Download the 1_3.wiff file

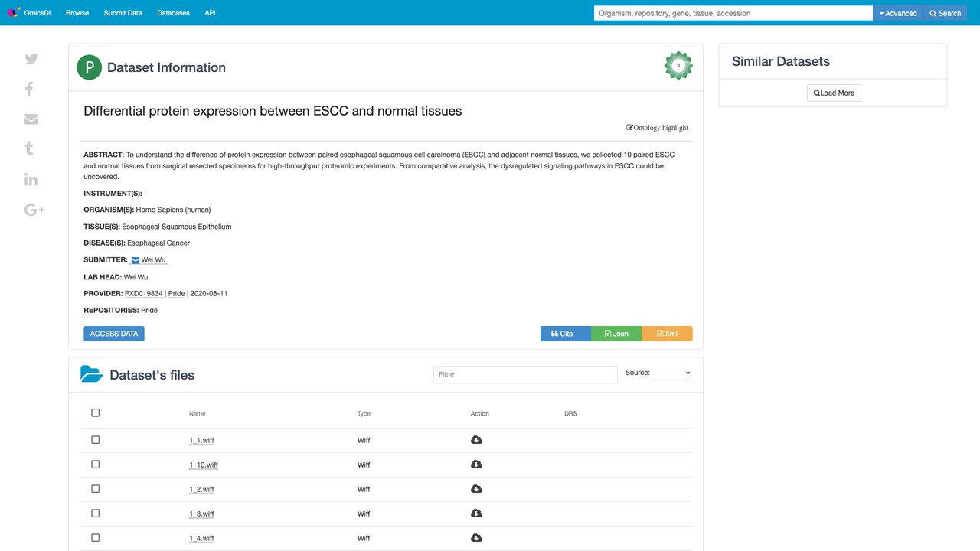click(476, 514)
